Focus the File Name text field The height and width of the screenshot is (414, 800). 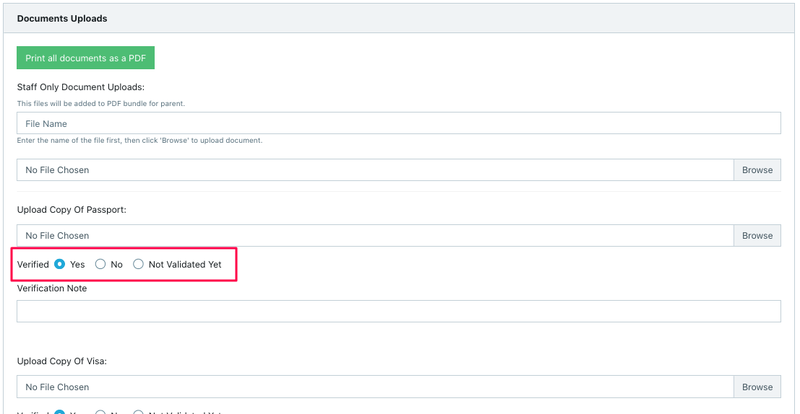point(398,123)
